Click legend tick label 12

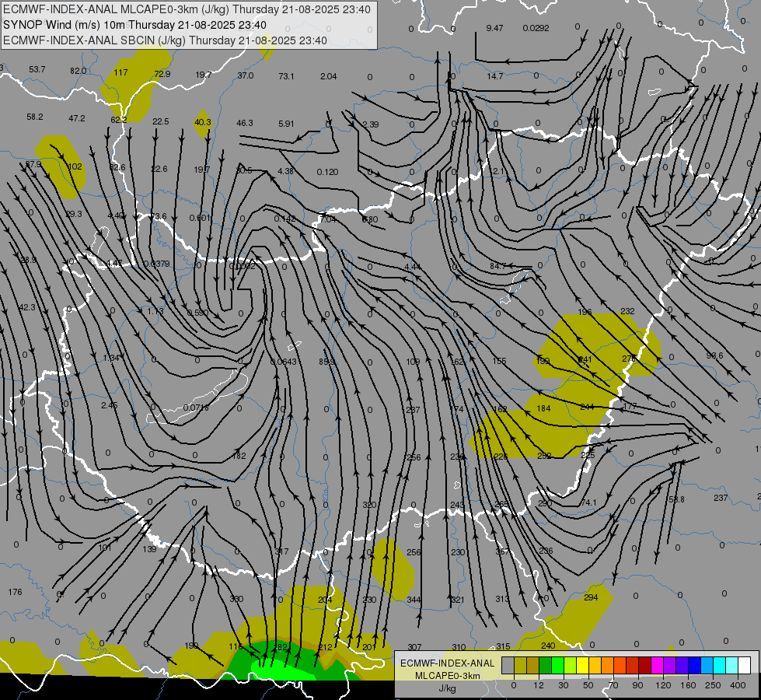[x=539, y=685]
